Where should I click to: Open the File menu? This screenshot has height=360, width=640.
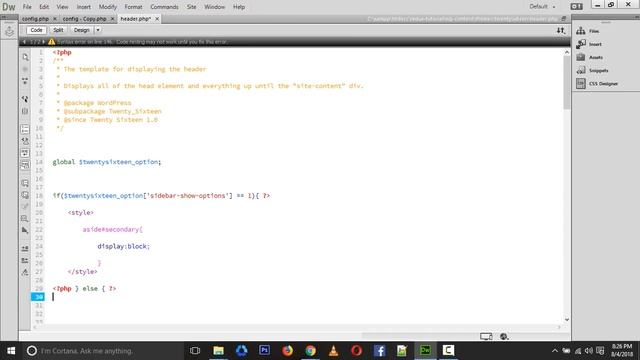(27, 7)
